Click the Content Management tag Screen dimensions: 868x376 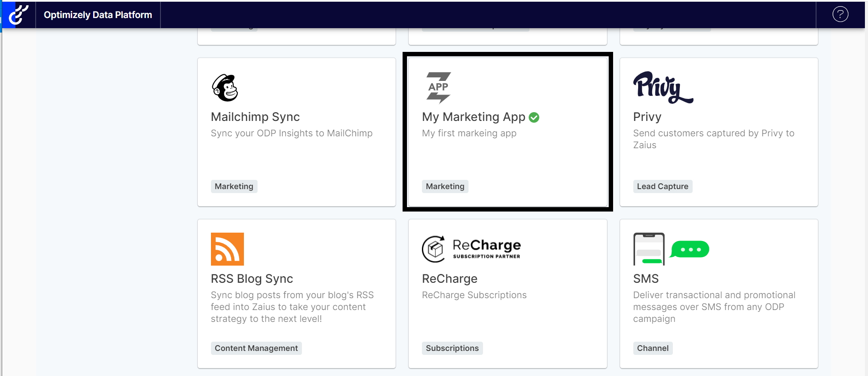click(256, 348)
